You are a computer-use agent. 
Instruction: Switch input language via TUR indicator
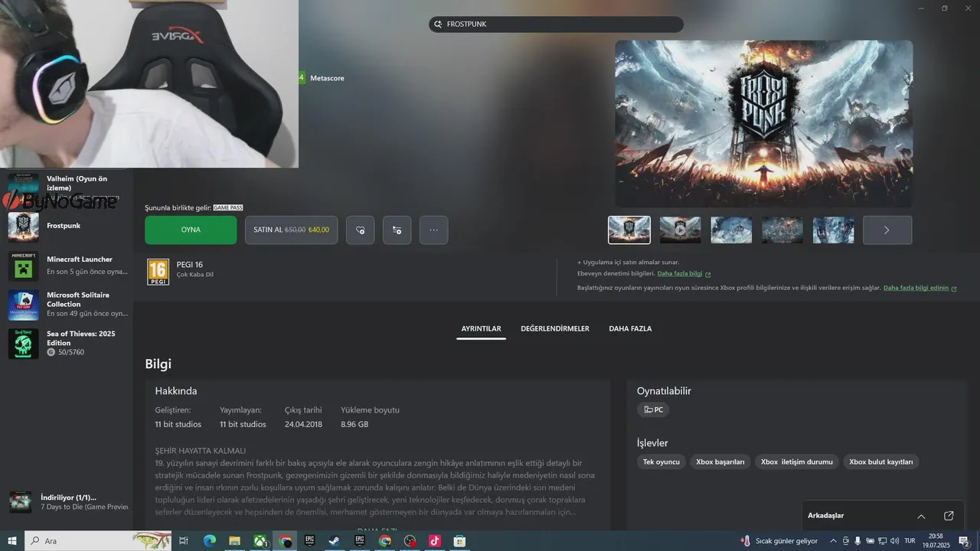pyautogui.click(x=910, y=541)
